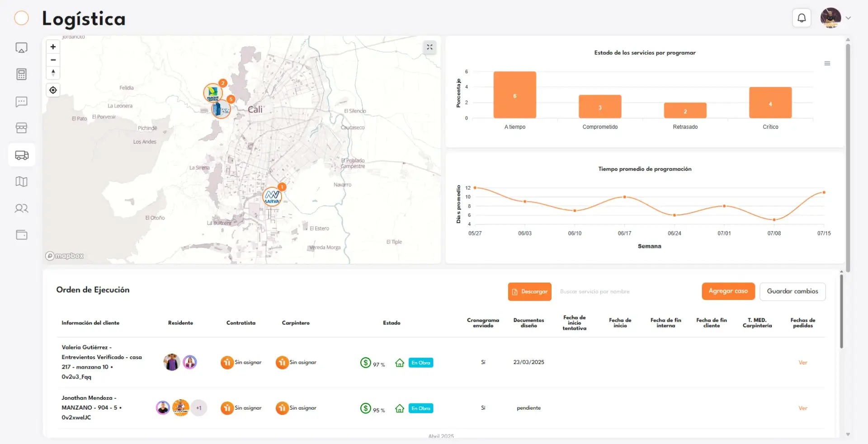
Task: Select the truck logistics sidebar icon
Action: click(x=22, y=155)
